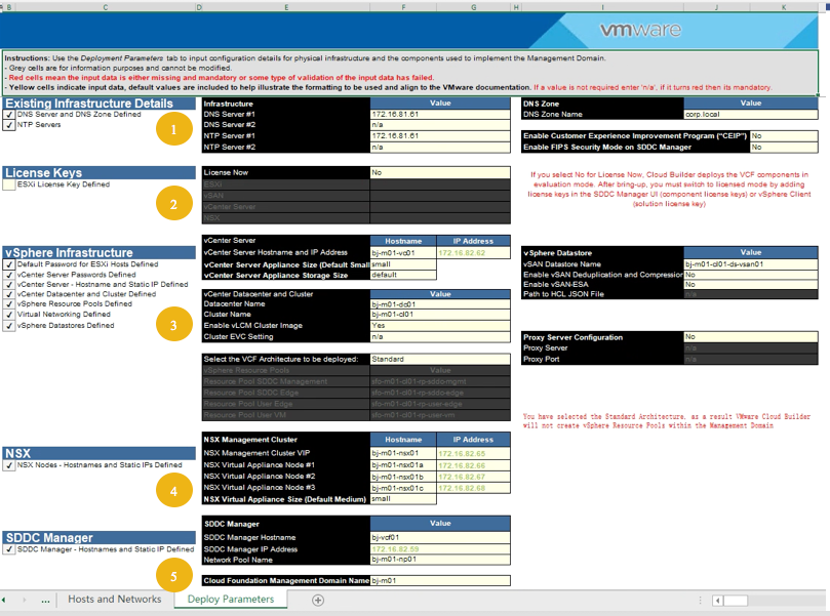Image resolution: width=830 pixels, height=616 pixels.
Task: Click the yellow step 3 circle
Action: coord(174,324)
